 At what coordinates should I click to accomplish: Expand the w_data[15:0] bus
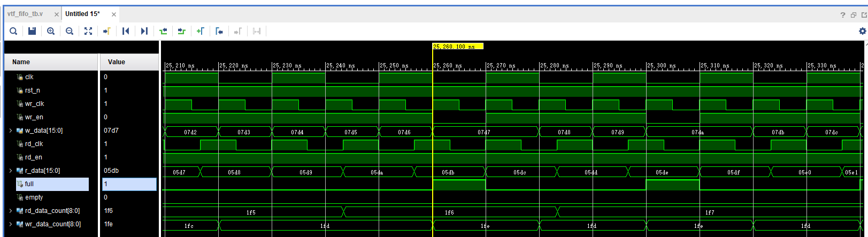11,131
